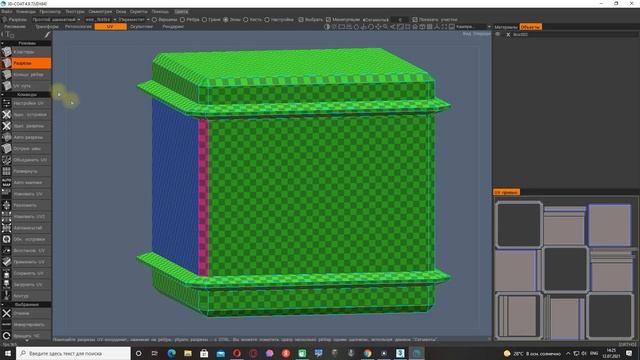Click the Сохранить UV save command
Viewport: 640px width, 360px height.
coord(26,273)
